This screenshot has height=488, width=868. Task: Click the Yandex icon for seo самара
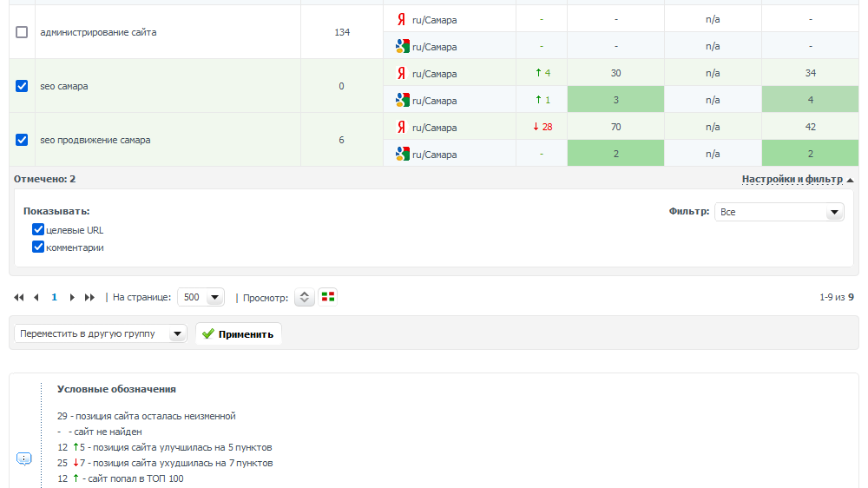click(x=401, y=73)
